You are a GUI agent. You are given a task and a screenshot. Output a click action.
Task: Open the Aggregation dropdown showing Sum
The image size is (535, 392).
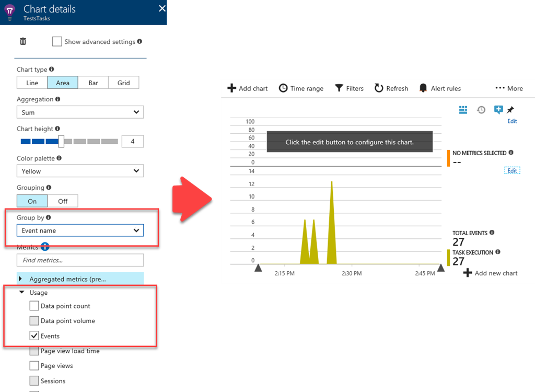pos(80,112)
